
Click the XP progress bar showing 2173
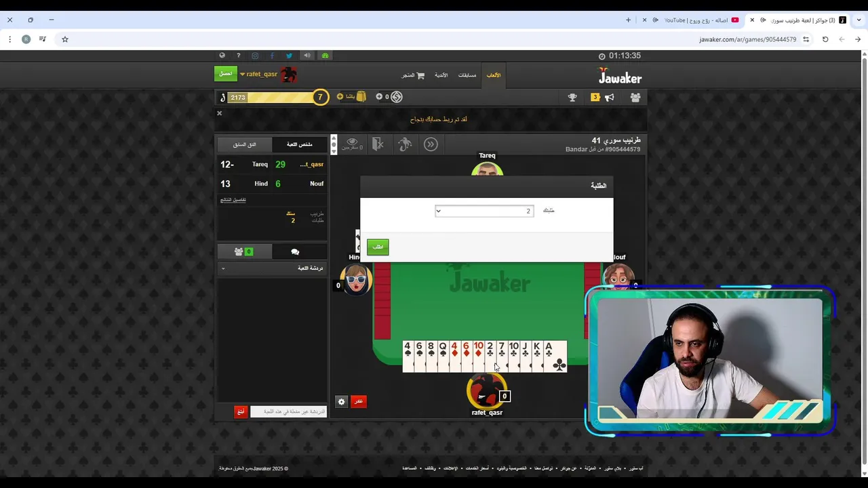pyautogui.click(x=270, y=98)
